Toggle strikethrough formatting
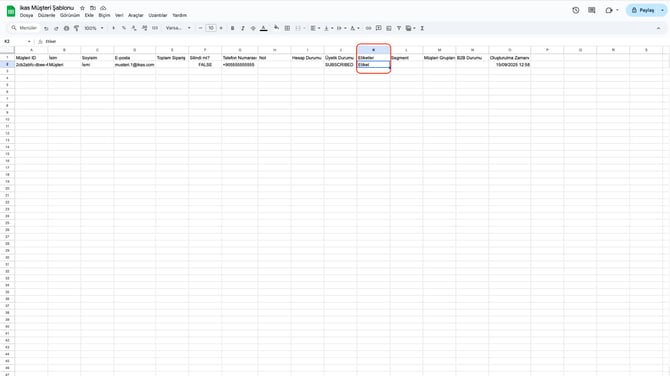Image resolution: width=670 pixels, height=376 pixels. point(253,28)
